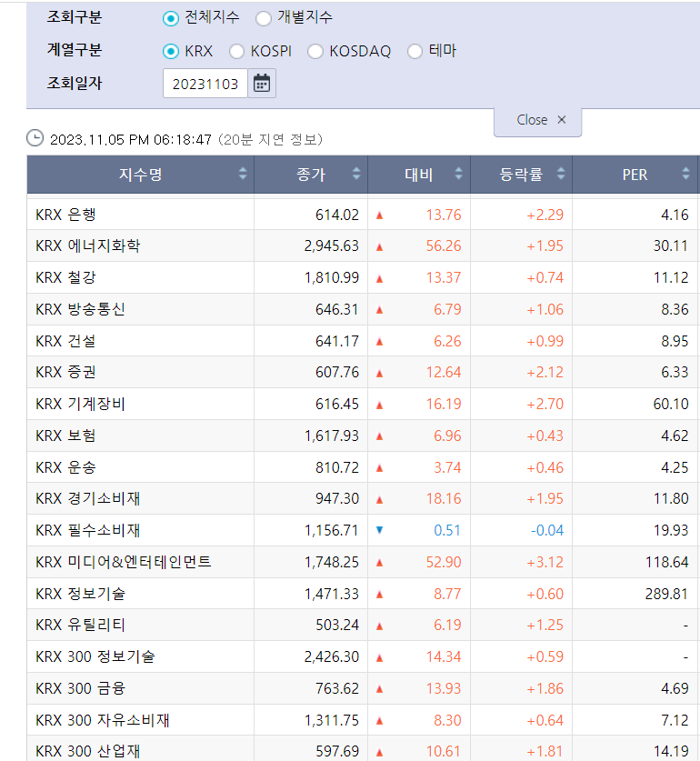The image size is (700, 761).
Task: Click the KRX 필수소비재 index name
Action: click(88, 530)
